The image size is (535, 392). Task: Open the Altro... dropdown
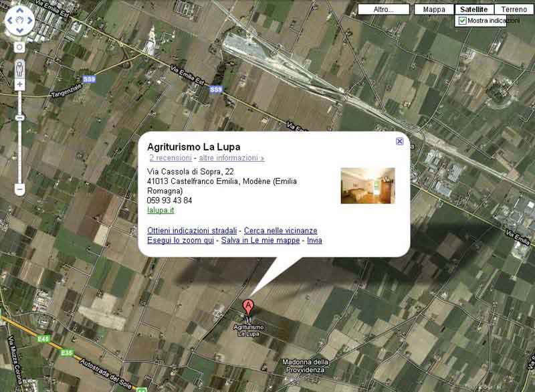tap(383, 9)
